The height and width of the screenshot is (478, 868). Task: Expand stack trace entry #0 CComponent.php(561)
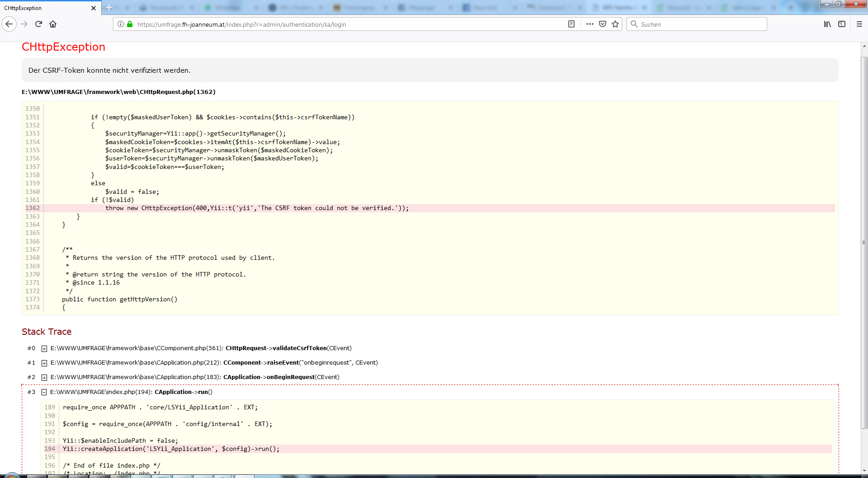pyautogui.click(x=44, y=348)
